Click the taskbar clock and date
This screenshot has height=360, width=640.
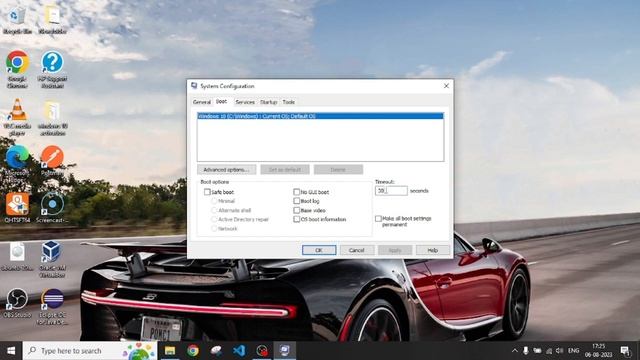click(598, 351)
